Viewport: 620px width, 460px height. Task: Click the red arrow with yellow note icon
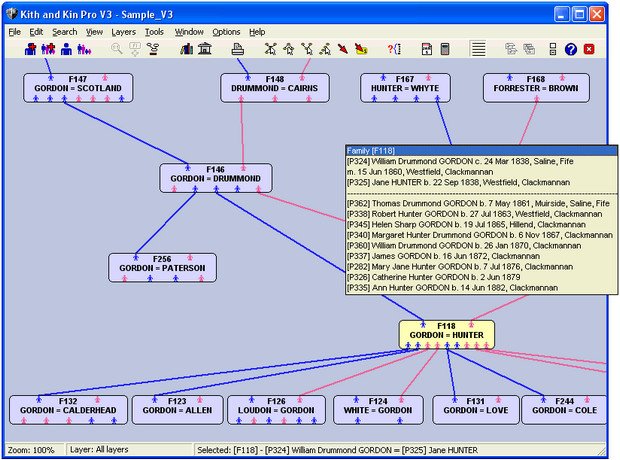pos(361,49)
